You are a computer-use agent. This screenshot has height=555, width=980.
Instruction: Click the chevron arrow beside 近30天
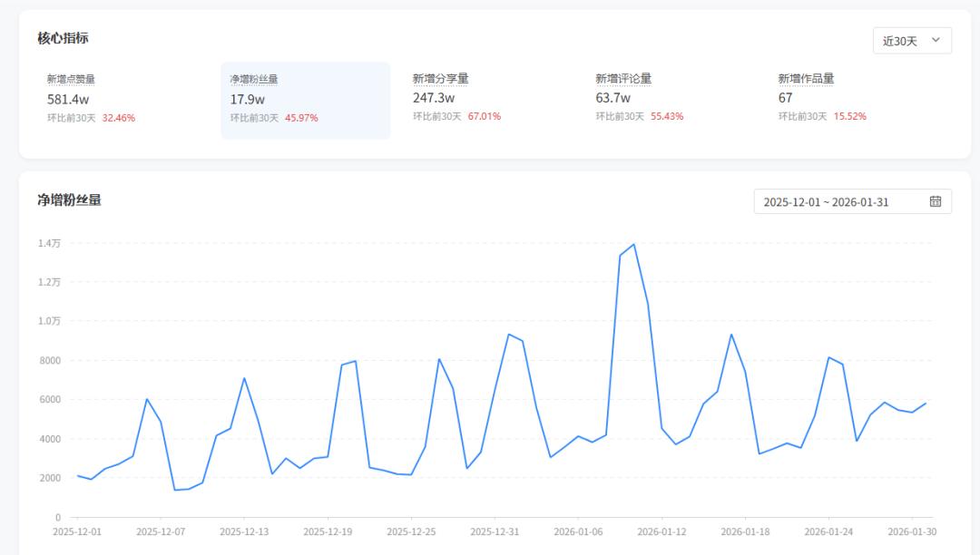tap(936, 40)
